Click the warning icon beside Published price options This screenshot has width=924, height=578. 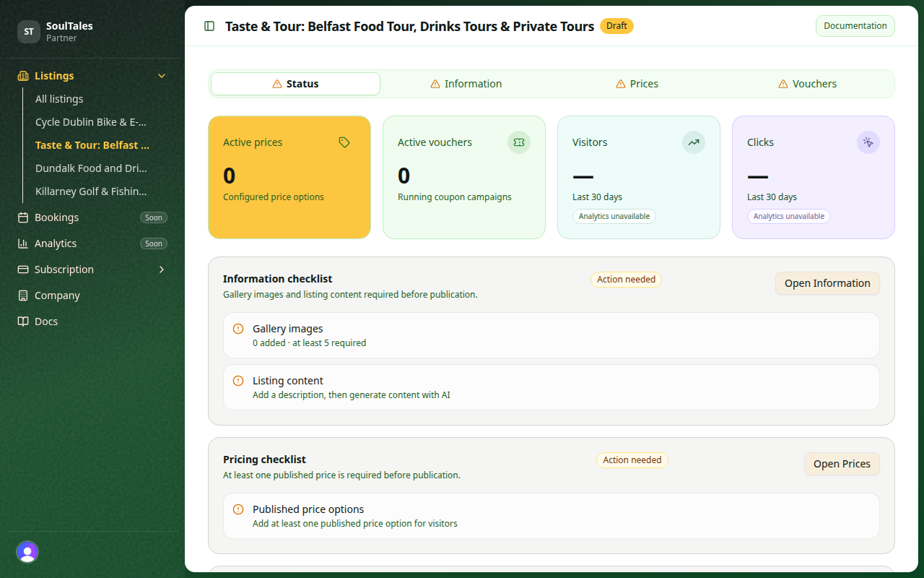pos(238,509)
